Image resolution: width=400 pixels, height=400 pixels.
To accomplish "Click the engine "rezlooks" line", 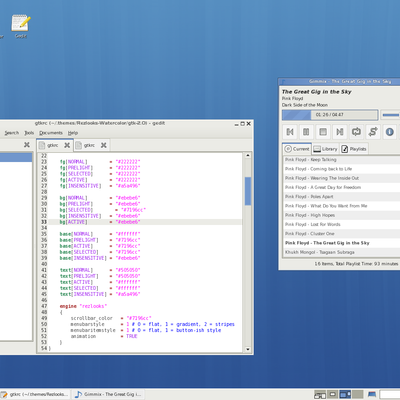I will (83, 306).
